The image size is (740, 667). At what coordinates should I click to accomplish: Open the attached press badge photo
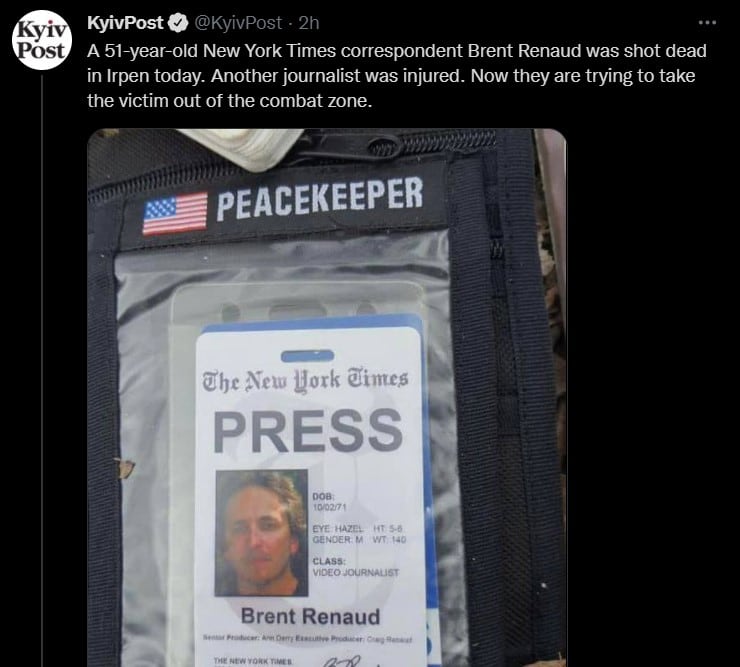coord(327,397)
